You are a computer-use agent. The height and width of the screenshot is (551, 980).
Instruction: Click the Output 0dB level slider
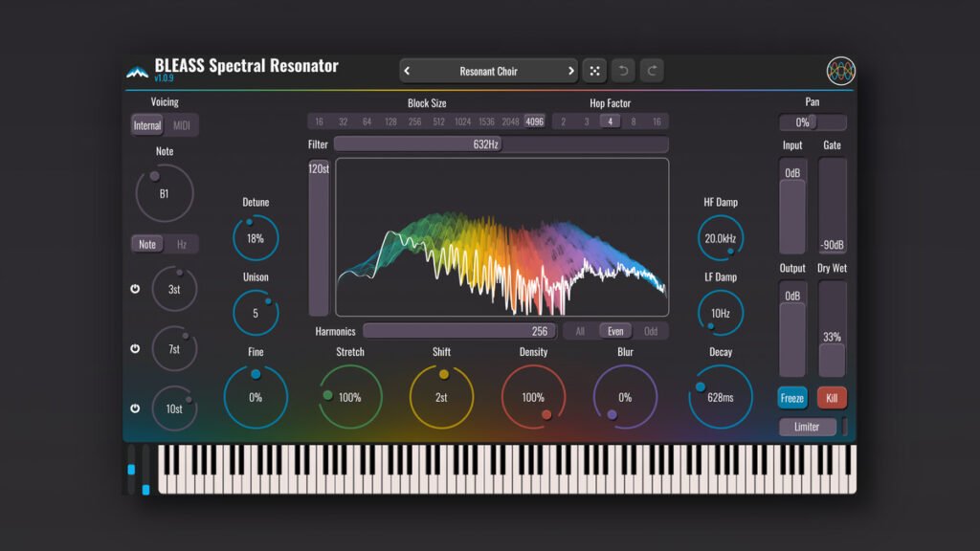791,329
